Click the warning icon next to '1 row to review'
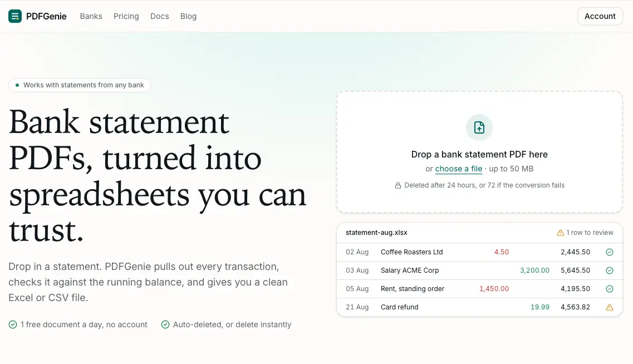This screenshot has width=633, height=364. [x=560, y=233]
